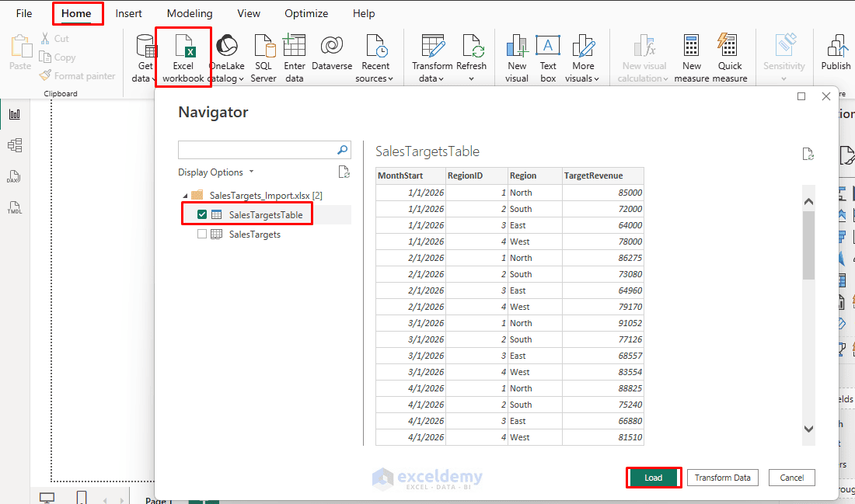Open the OneLake catalog source
This screenshot has height=504, width=855.
[227, 58]
